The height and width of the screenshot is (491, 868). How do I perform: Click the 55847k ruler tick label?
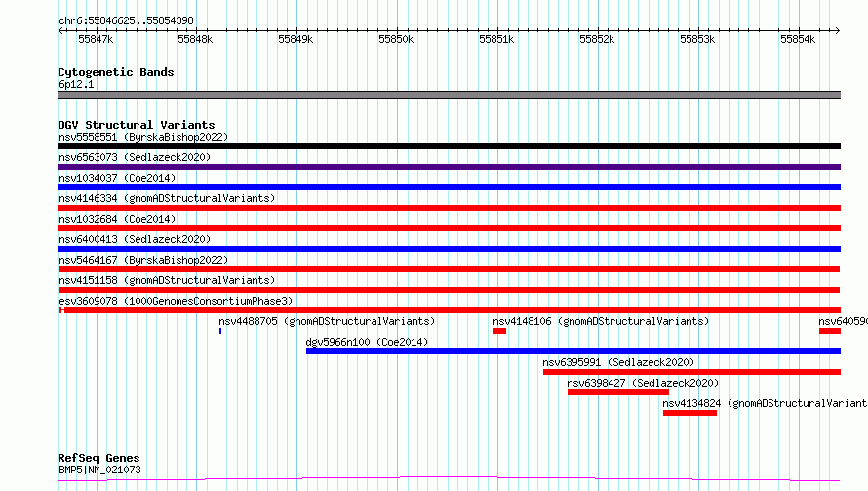[96, 39]
